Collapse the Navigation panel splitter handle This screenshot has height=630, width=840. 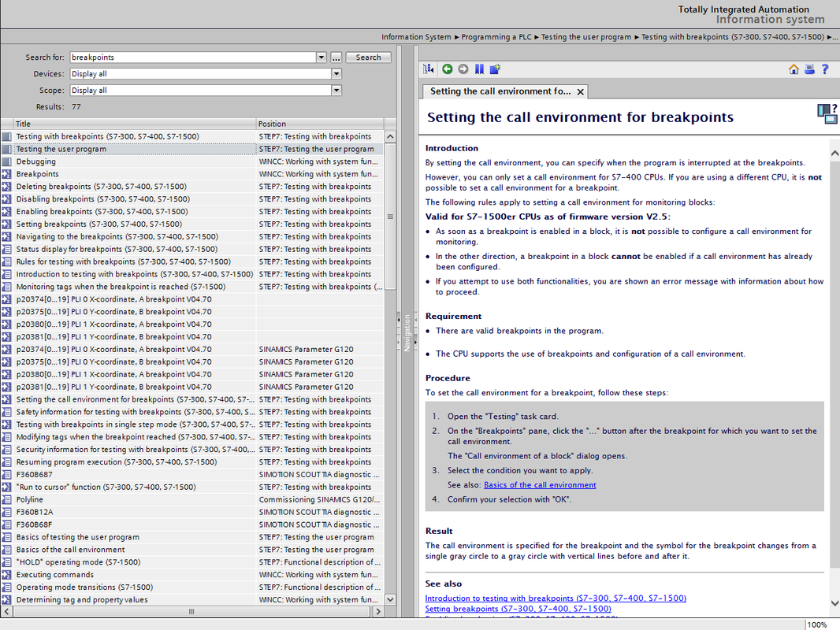[x=399, y=320]
